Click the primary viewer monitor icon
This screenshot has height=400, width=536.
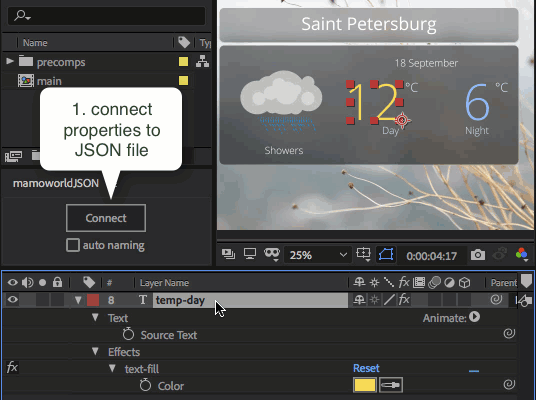point(250,254)
